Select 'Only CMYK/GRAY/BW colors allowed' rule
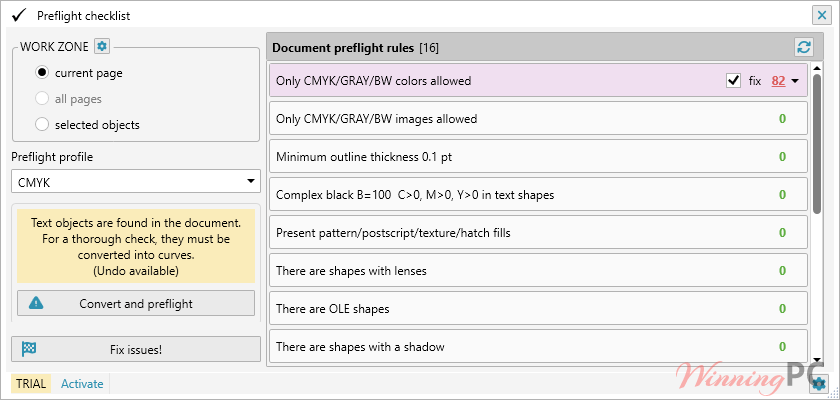 tap(538, 81)
